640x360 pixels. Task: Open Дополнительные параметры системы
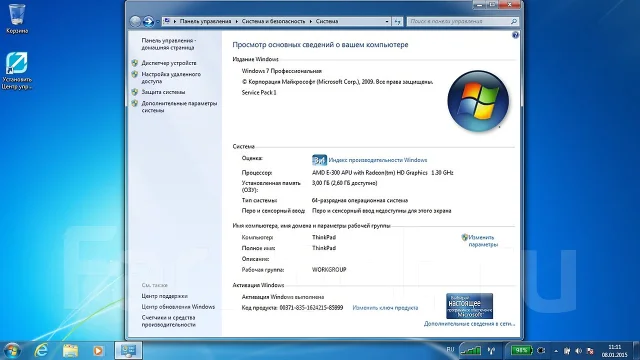[x=179, y=107]
